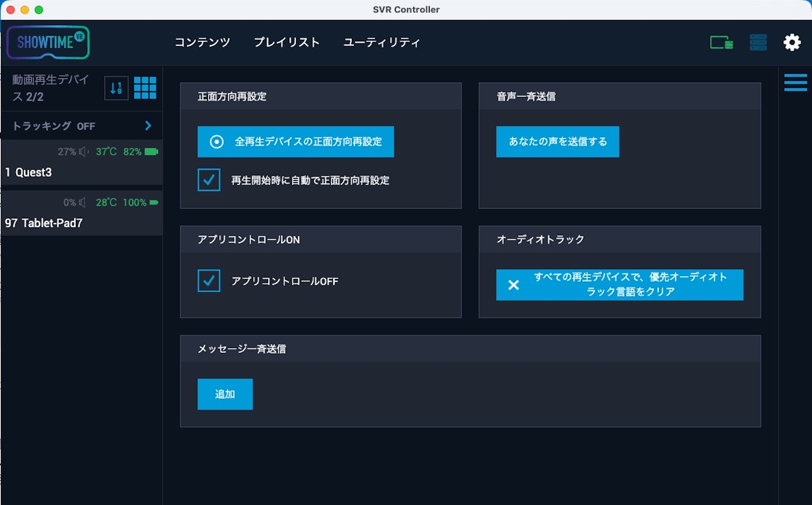
Task: Click the 動画再生デバイス 2/2 label
Action: (50, 88)
